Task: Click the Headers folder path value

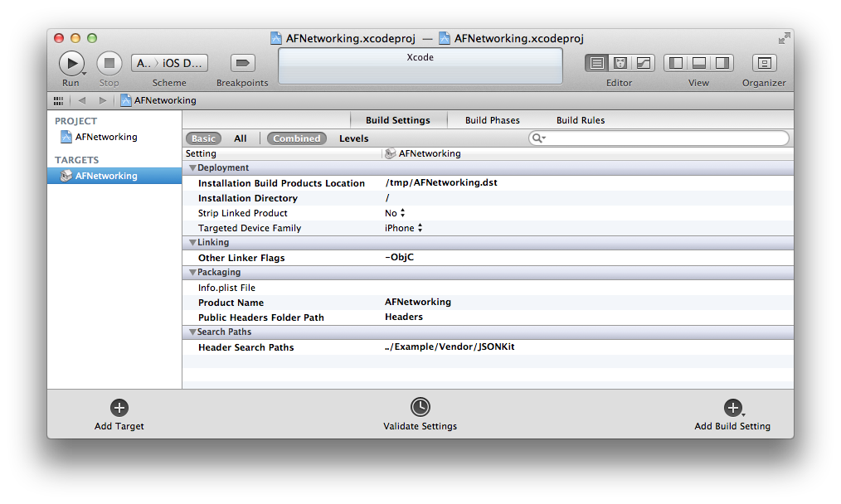Action: (404, 317)
